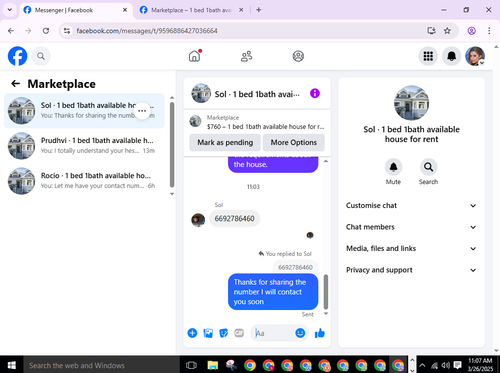Open the Prudhvi conversation
This screenshot has width=500, height=373.
click(x=84, y=146)
